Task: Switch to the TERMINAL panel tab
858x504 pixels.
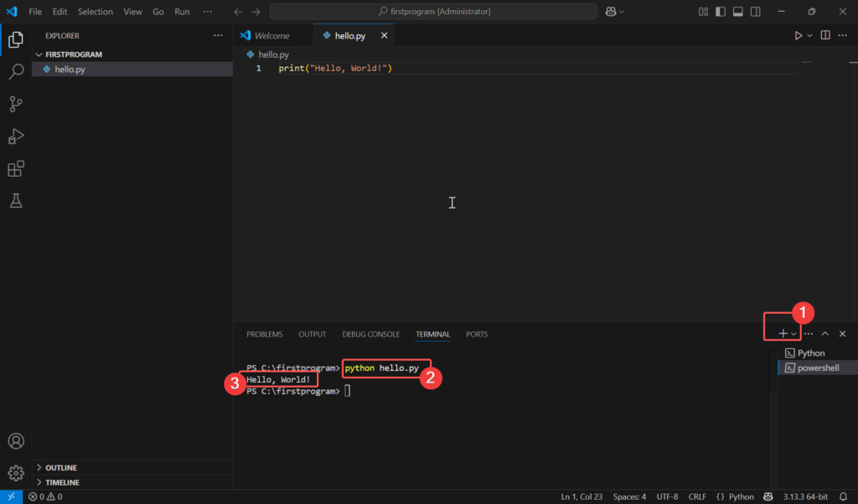Action: pyautogui.click(x=433, y=334)
